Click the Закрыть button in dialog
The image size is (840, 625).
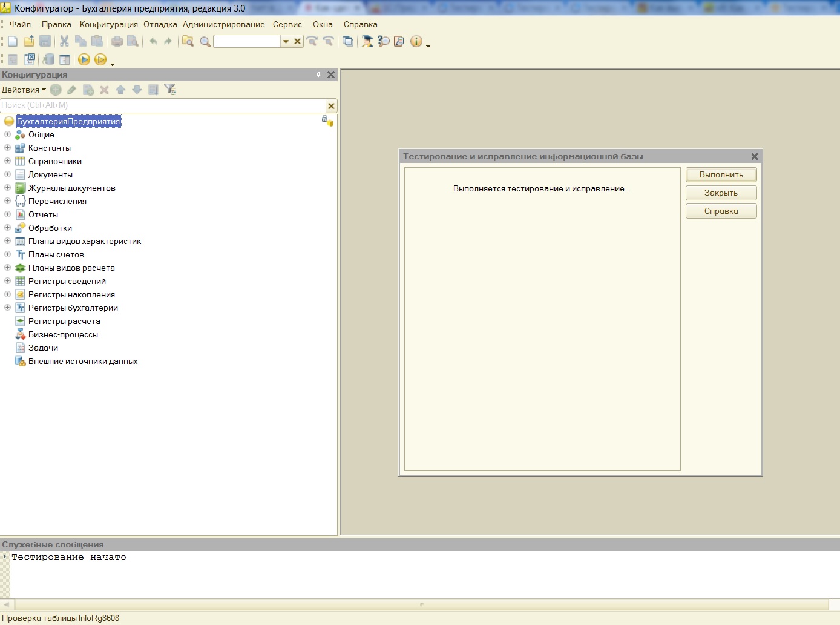coord(721,193)
